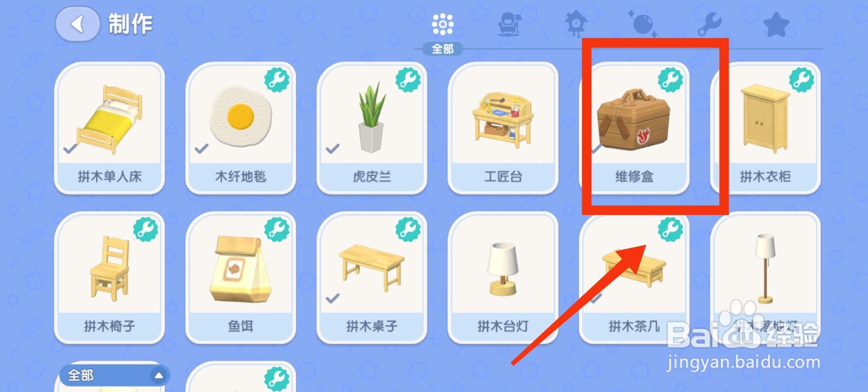Screen dimensions: 868x392
Task: Open the 工匠台 workbench card
Action: click(503, 128)
